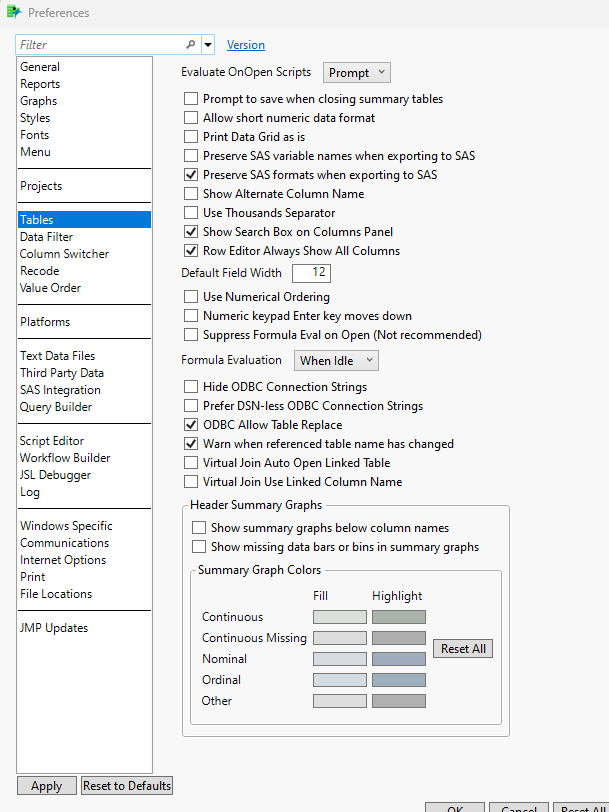
Task: Click the Version link
Action: click(246, 45)
